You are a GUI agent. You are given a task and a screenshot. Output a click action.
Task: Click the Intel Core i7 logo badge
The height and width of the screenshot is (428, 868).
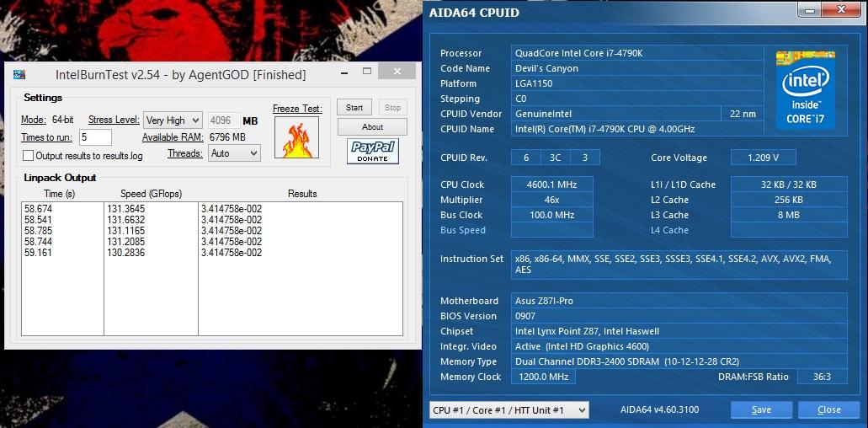click(805, 90)
